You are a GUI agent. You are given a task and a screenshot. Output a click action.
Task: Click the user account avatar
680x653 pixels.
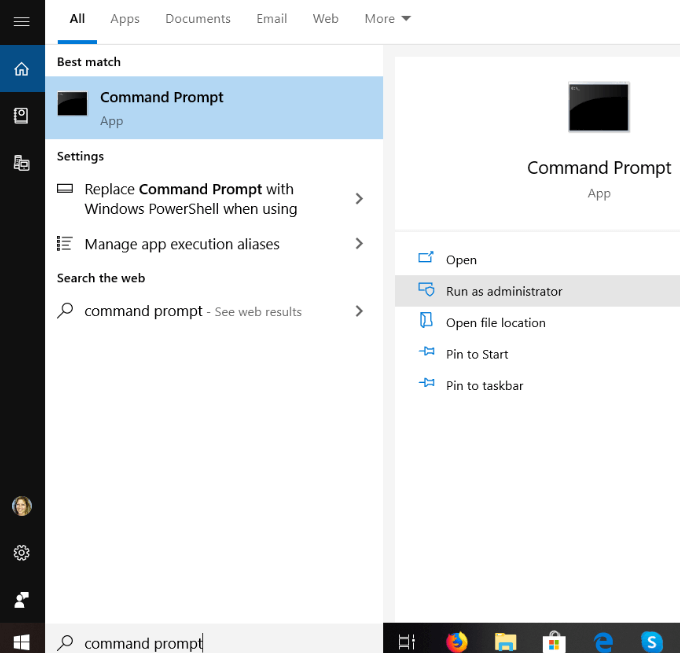point(21,506)
